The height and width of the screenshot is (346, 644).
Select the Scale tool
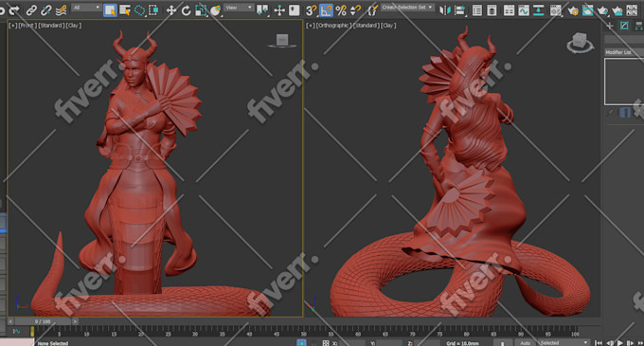click(201, 10)
